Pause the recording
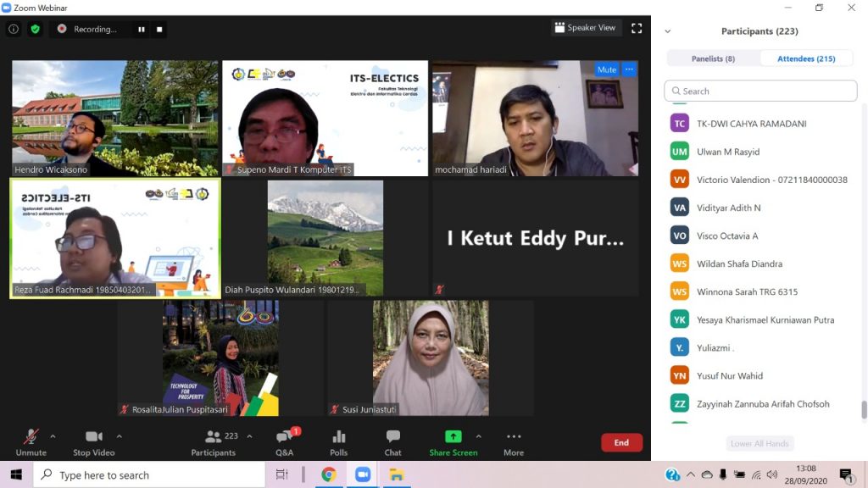The height and width of the screenshot is (488, 868). point(142,29)
